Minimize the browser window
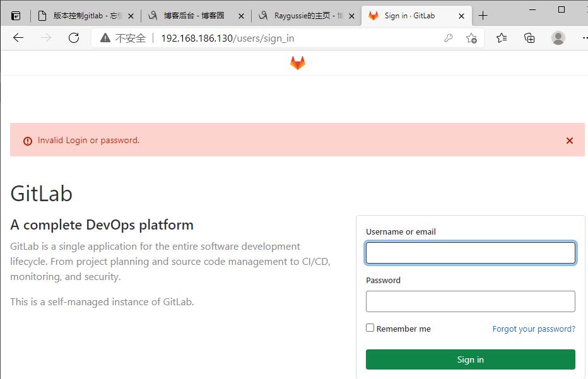The width and height of the screenshot is (588, 379). click(x=532, y=9)
